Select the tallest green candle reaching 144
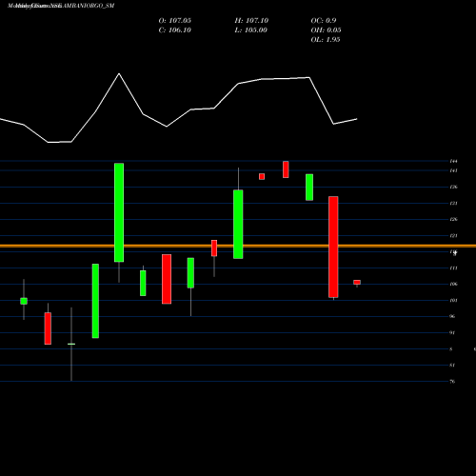The width and height of the screenshot is (476, 476). (119, 212)
